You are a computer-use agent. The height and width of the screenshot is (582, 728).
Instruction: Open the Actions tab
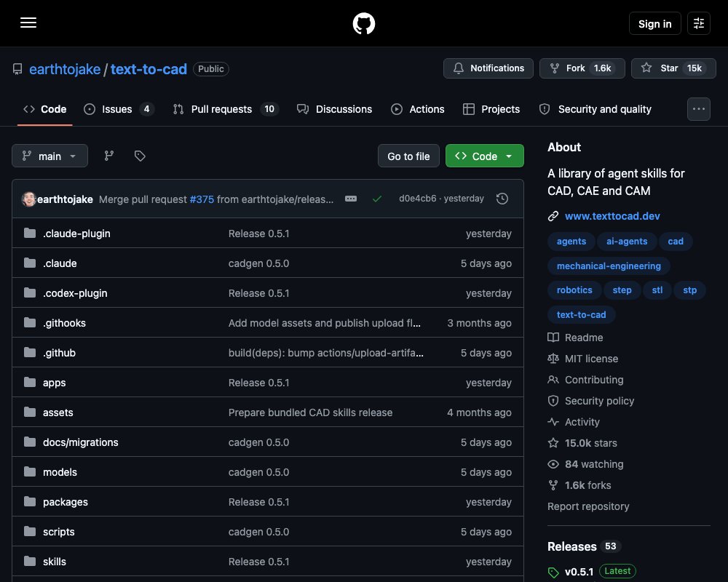(417, 109)
